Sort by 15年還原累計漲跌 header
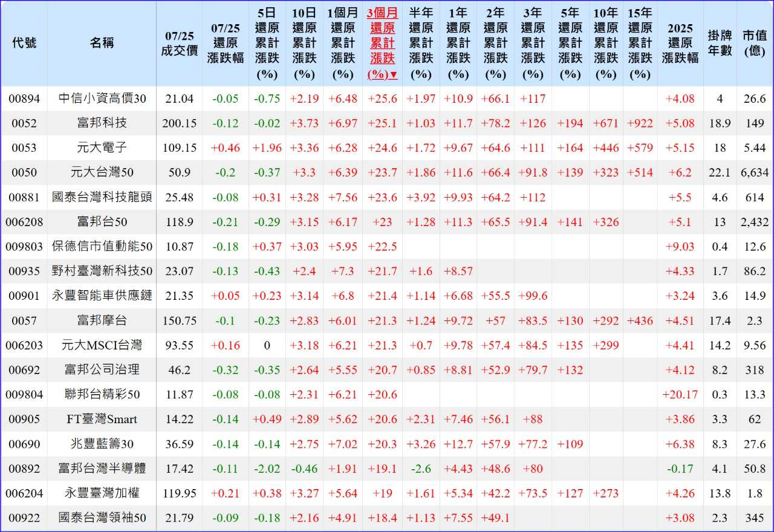774x532 pixels. click(x=640, y=44)
